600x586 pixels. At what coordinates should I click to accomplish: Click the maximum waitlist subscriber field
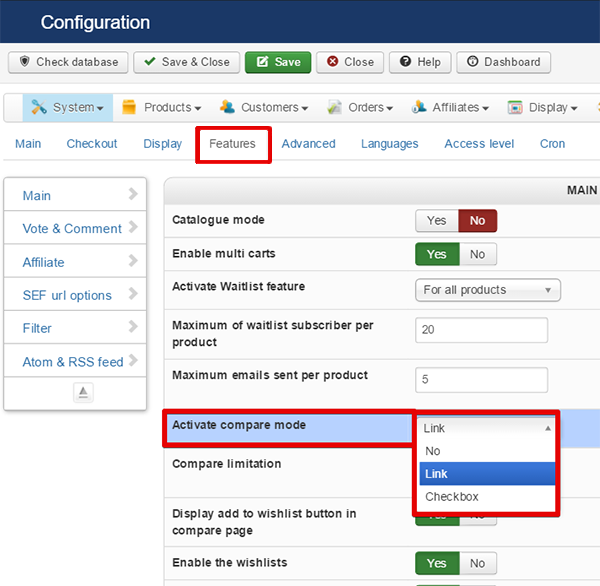[x=481, y=330]
